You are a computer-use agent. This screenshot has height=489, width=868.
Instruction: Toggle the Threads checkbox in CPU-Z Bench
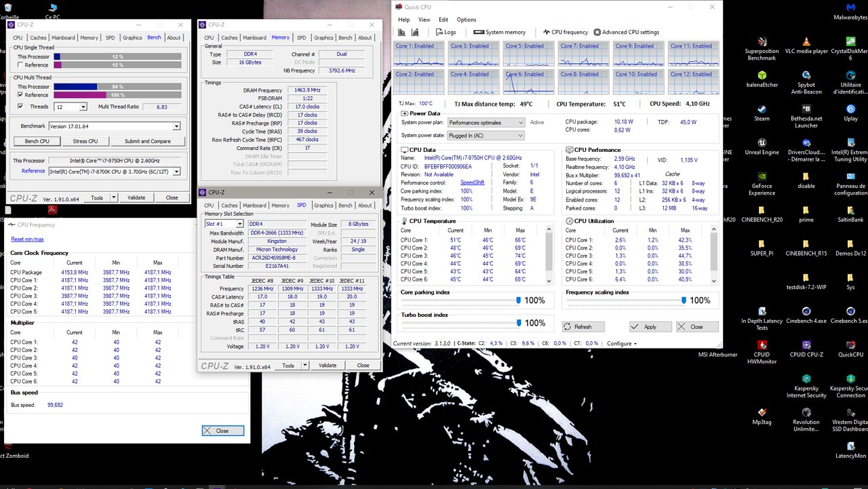(20, 106)
